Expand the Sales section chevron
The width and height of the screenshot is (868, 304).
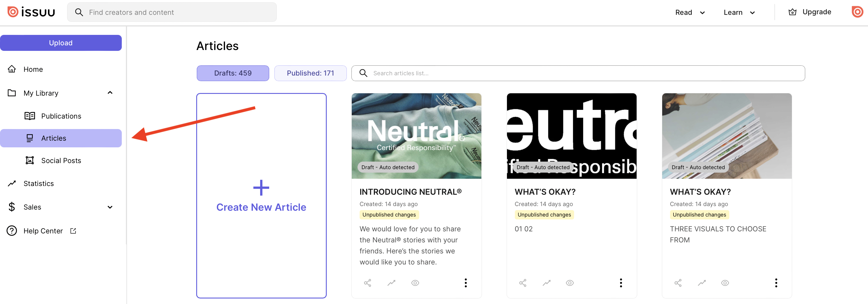[x=110, y=207]
